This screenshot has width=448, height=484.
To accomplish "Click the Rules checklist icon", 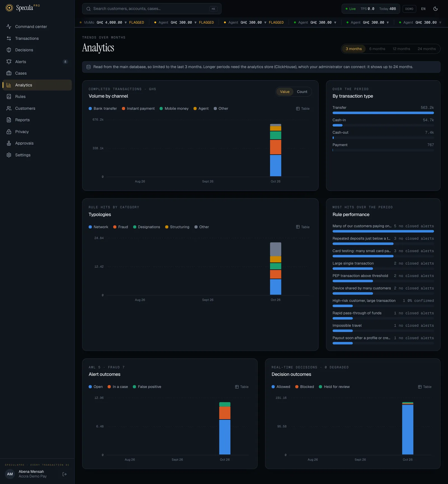I will (9, 97).
